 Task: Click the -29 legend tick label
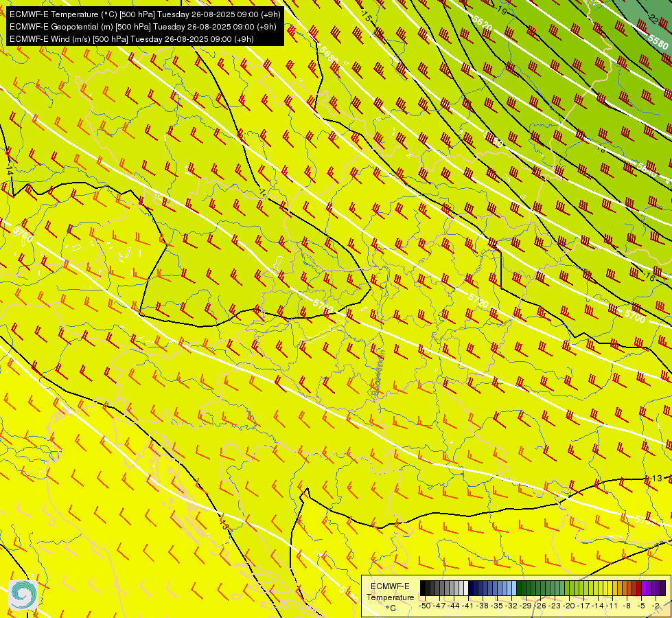(x=526, y=606)
